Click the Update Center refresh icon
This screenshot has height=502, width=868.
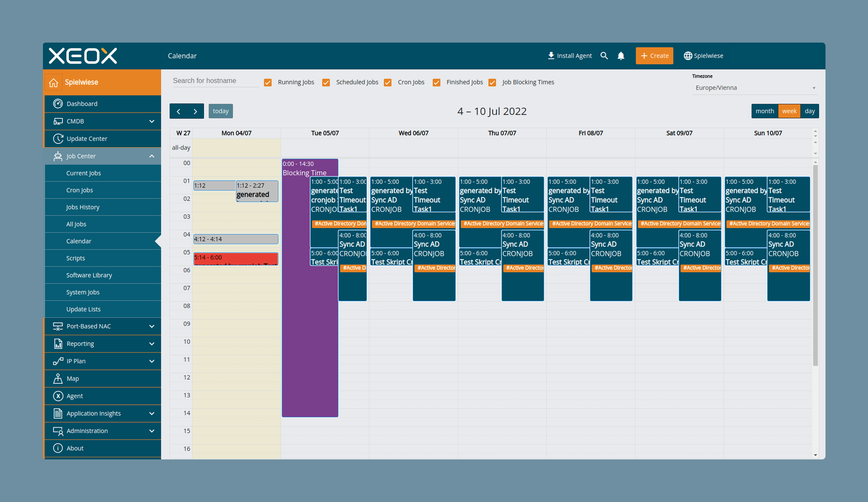(x=58, y=139)
